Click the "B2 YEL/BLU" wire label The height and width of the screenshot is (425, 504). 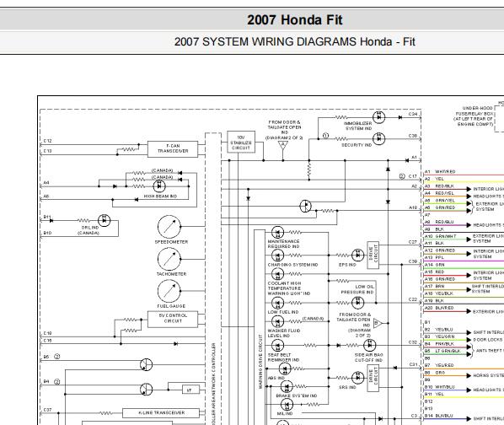point(439,330)
